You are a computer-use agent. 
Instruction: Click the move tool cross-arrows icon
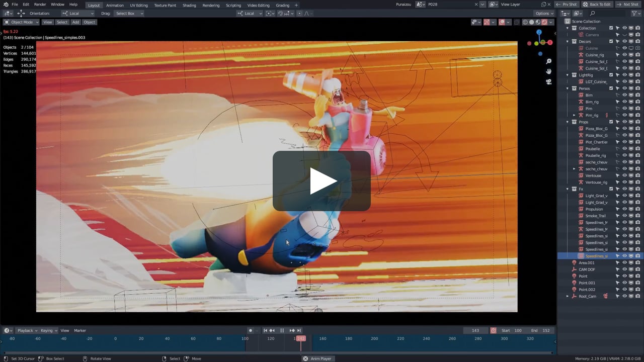pos(21,13)
